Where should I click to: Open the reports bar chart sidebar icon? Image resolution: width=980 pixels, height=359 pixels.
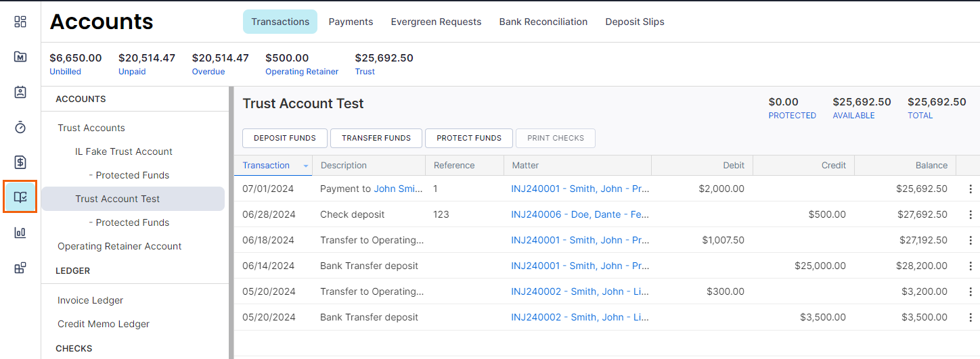[x=20, y=233]
